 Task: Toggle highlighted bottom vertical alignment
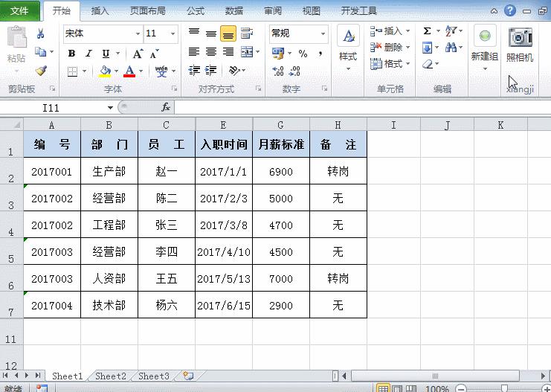click(228, 33)
